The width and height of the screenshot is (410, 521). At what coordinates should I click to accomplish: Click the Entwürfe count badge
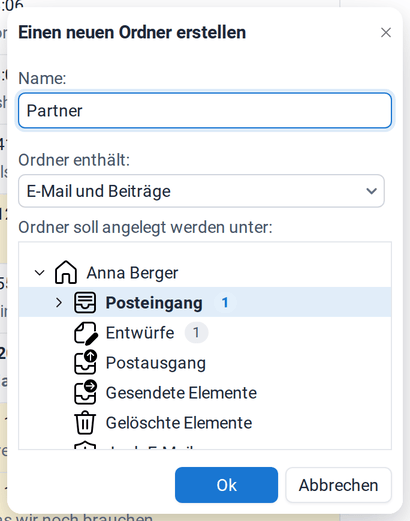[x=196, y=333]
